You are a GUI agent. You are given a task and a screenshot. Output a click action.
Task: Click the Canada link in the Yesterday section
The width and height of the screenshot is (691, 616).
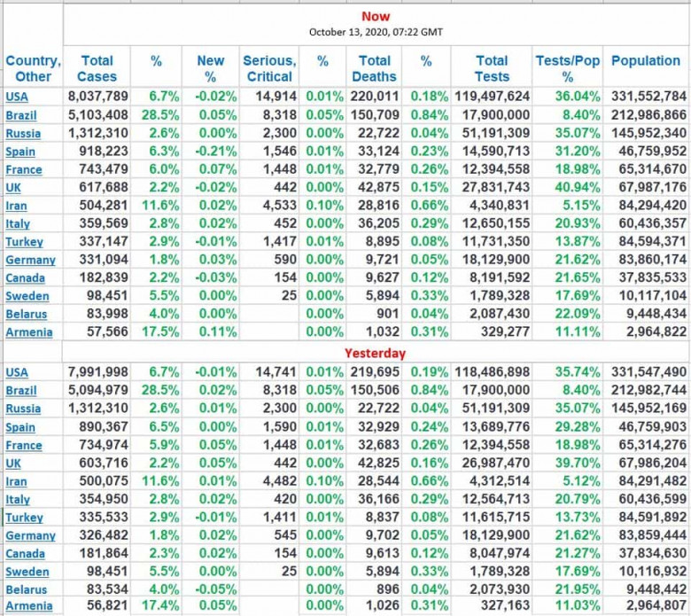(x=26, y=554)
